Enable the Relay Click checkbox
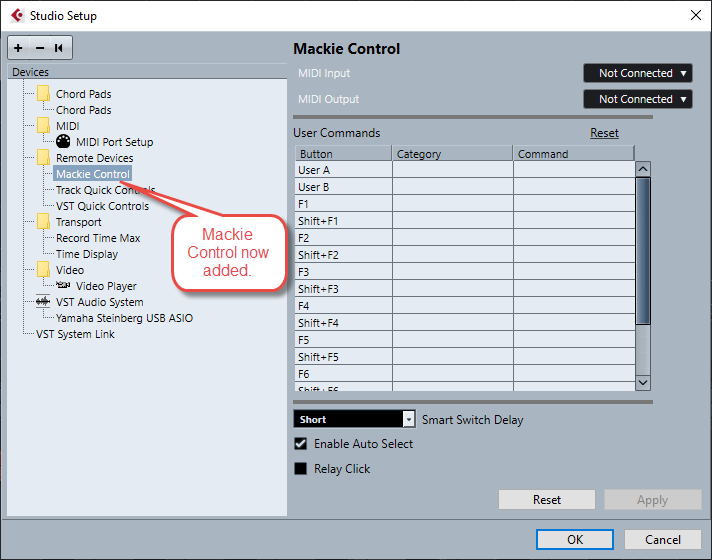 tap(301, 468)
